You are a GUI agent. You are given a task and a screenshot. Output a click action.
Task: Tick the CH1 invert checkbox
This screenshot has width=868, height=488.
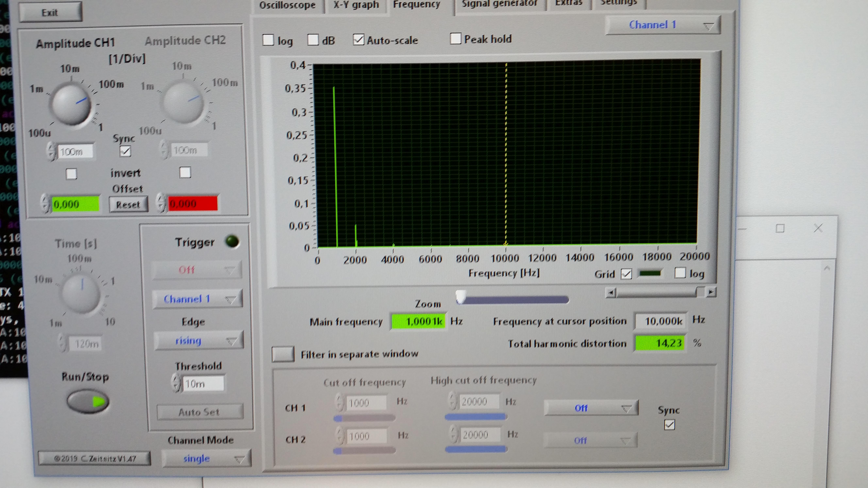click(71, 174)
